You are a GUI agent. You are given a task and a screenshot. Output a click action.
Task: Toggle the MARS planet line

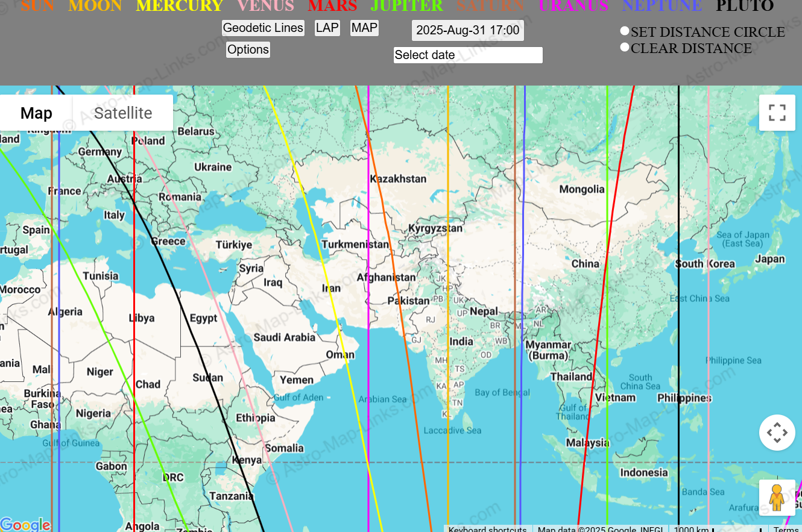click(x=332, y=6)
